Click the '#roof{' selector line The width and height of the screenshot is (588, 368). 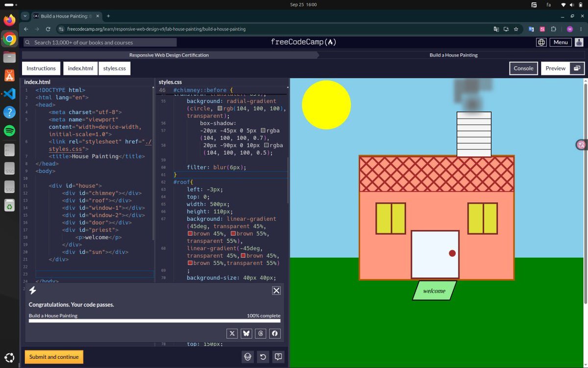[x=183, y=182]
